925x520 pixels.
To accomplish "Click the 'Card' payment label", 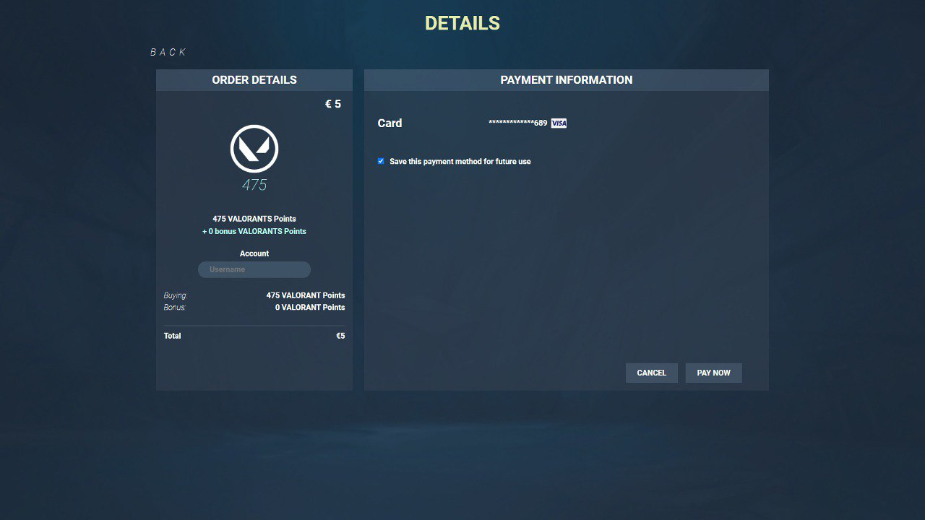I will coord(390,123).
